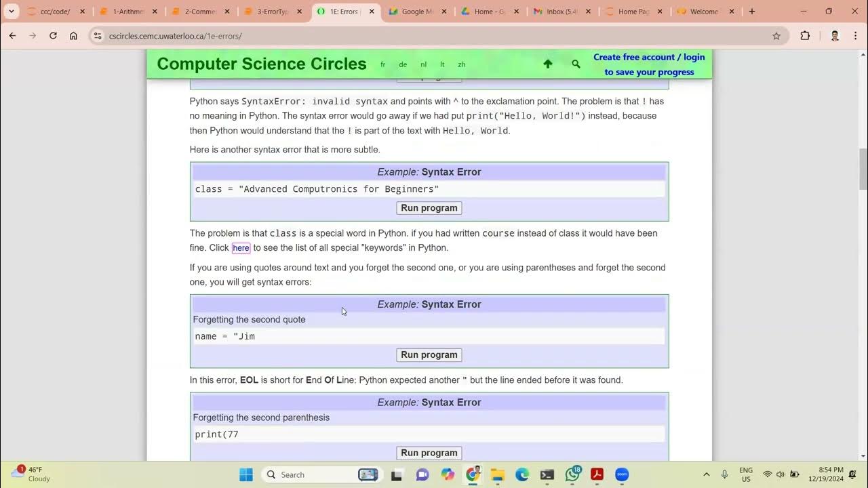This screenshot has height=488, width=868.
Task: Close the 1E: Errors tab
Action: (x=372, y=12)
